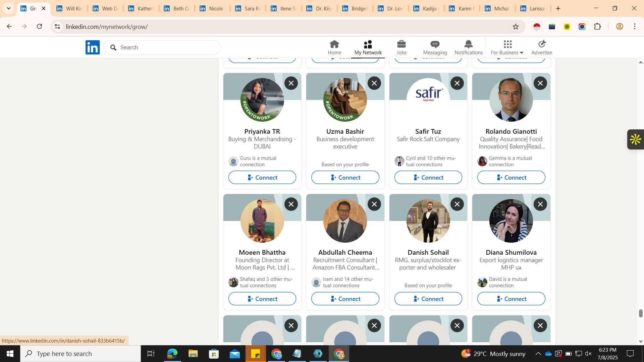
Task: Open the tab search dropdown arrow
Action: [x=9, y=8]
